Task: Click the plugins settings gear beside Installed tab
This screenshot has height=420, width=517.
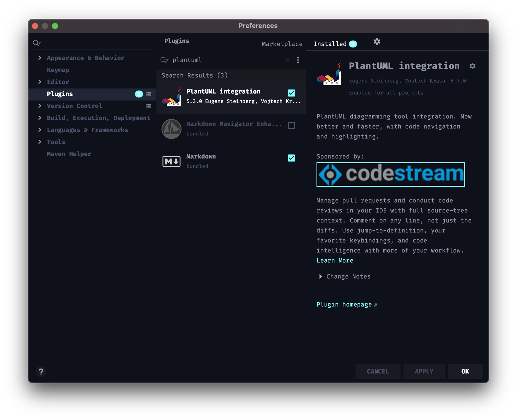Action: pyautogui.click(x=377, y=41)
